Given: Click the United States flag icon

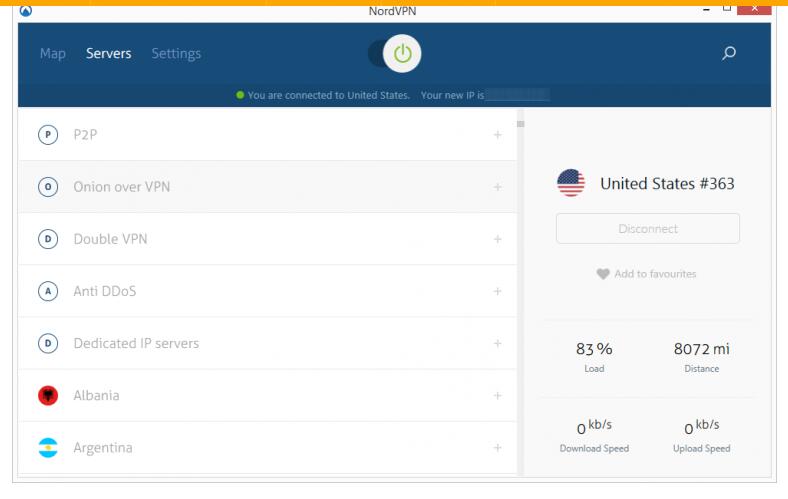Looking at the screenshot, I should coord(571,183).
